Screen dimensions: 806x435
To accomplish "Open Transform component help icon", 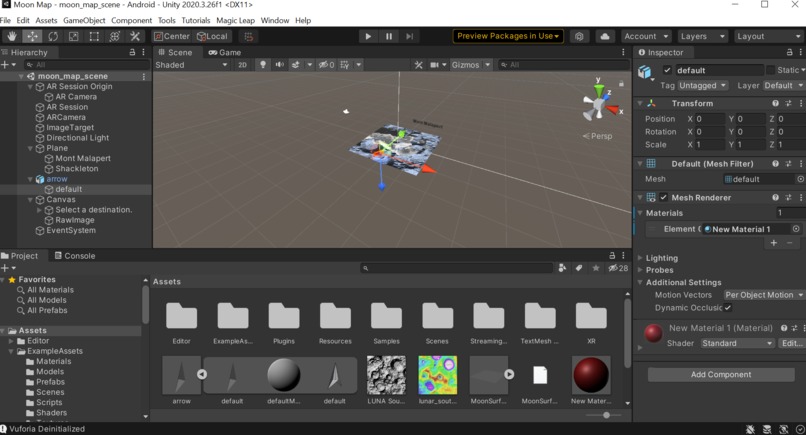I will tap(775, 103).
